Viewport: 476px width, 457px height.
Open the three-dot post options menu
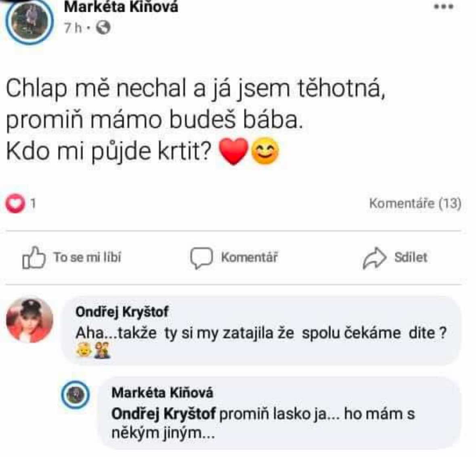click(x=443, y=7)
